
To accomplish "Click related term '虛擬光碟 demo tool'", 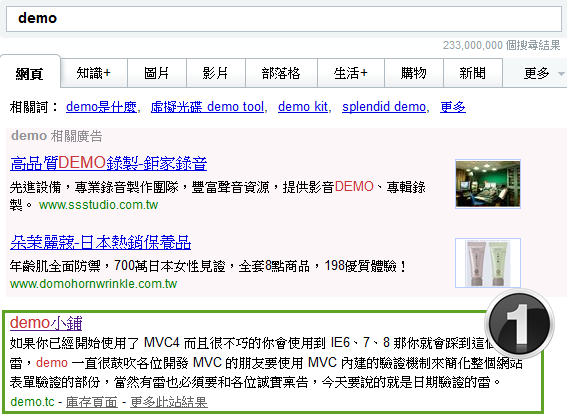I will 207,107.
